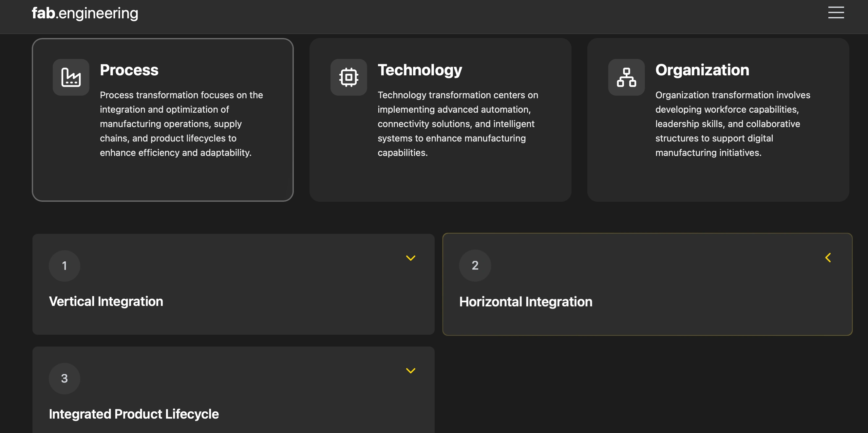The image size is (868, 433).
Task: Go to fab.engineering home via logo
Action: [x=85, y=13]
